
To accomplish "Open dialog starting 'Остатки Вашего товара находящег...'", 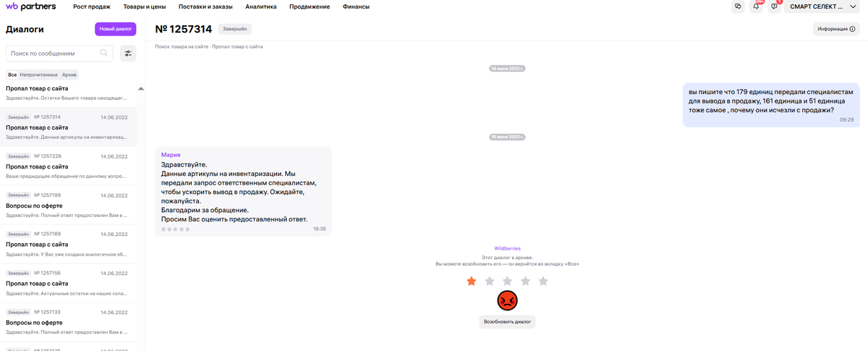I will pyautogui.click(x=68, y=93).
